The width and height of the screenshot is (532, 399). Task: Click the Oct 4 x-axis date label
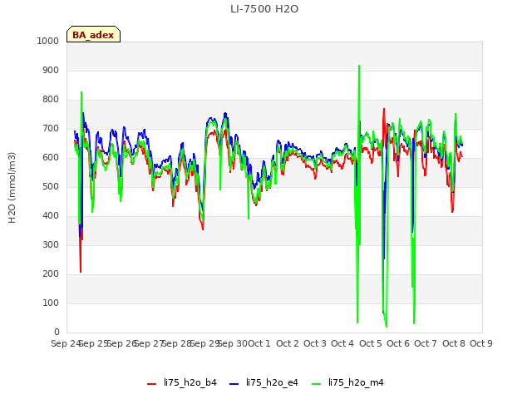click(342, 343)
